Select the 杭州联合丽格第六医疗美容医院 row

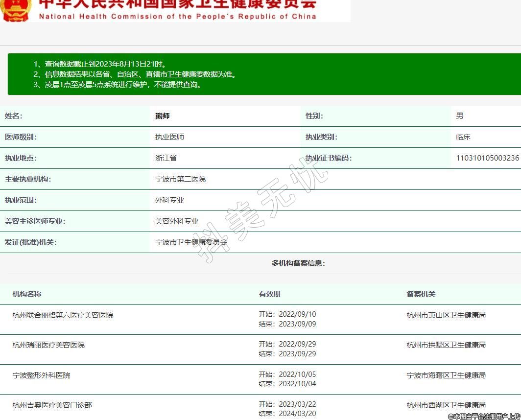tap(63, 315)
